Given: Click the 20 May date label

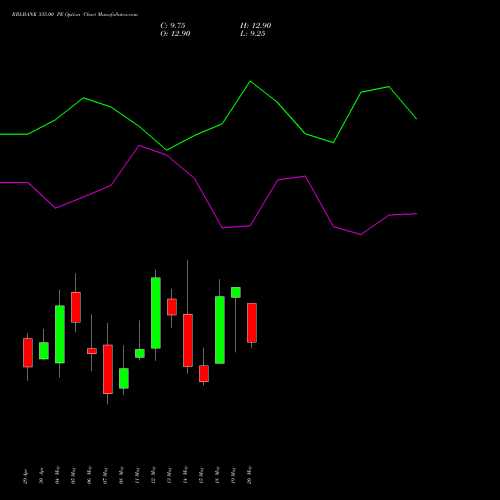Looking at the screenshot, I should (x=250, y=475).
